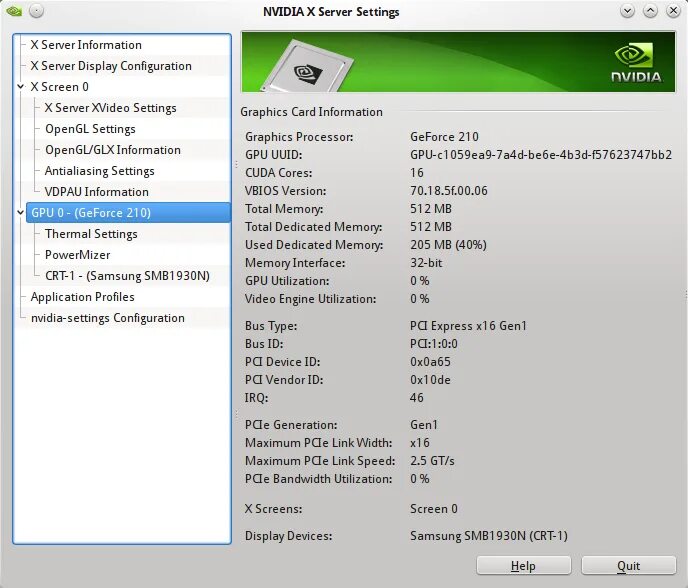Screen dimensions: 688x588
Task: Collapse the GPU 0 tree node
Action: [21, 213]
